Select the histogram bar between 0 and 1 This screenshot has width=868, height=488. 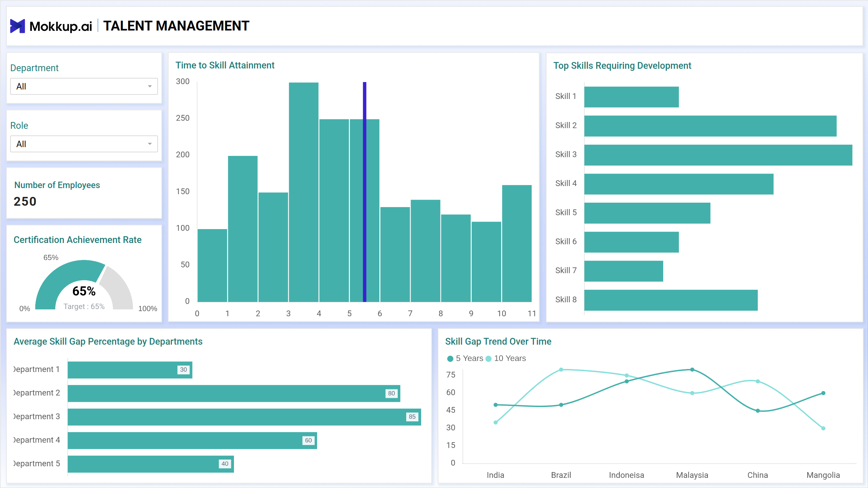click(212, 265)
